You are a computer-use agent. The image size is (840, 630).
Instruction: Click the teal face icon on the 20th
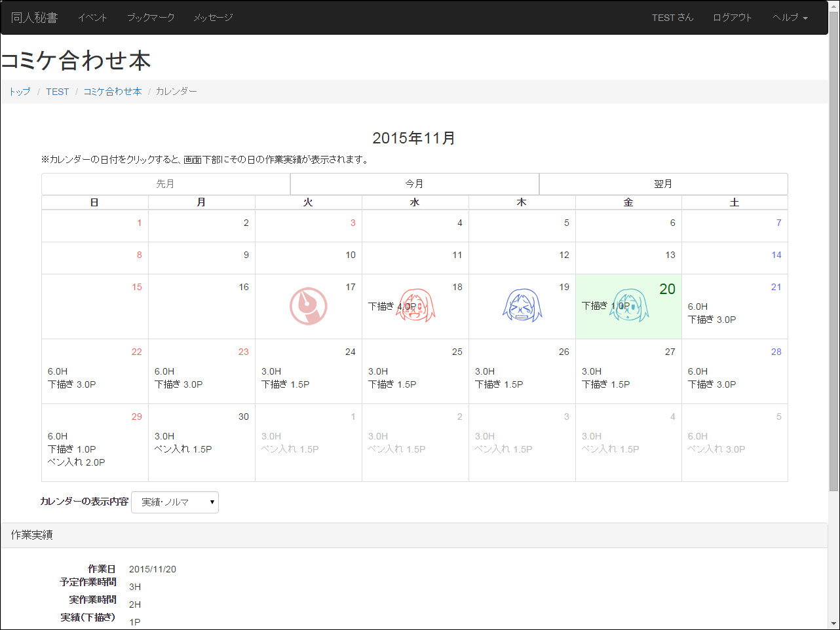point(629,305)
